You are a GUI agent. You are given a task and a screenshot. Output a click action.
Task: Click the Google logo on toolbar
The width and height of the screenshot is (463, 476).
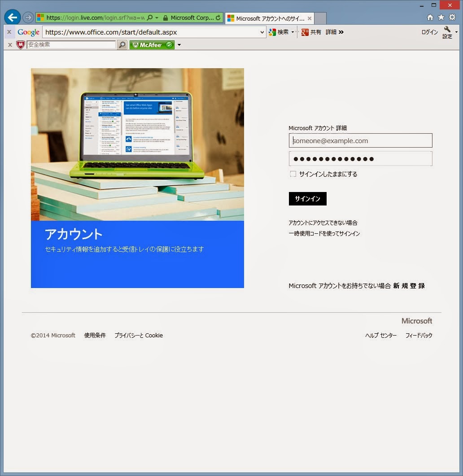(29, 32)
